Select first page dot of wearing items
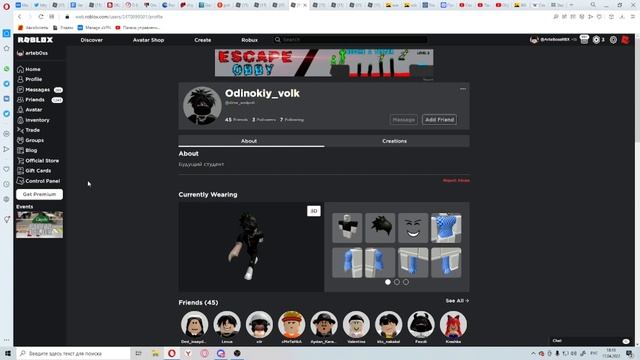The width and height of the screenshot is (640, 360). 388,282
